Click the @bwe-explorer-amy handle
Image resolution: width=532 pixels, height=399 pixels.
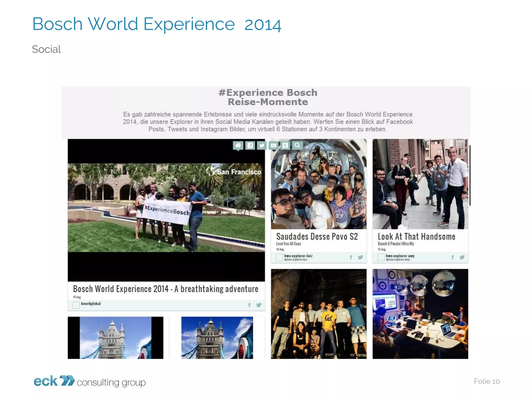[398, 260]
